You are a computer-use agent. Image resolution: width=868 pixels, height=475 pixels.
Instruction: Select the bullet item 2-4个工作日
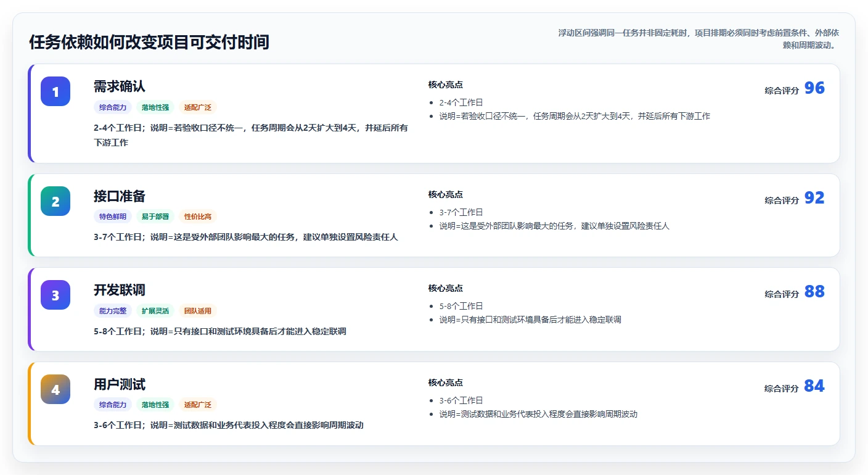click(461, 102)
